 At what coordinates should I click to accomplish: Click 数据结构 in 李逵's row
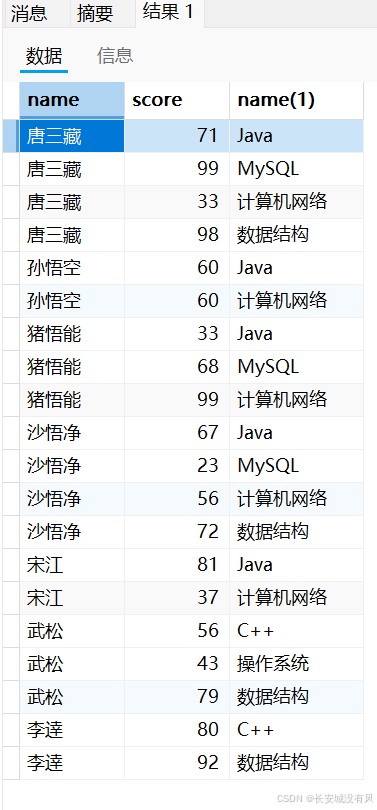(x=296, y=764)
